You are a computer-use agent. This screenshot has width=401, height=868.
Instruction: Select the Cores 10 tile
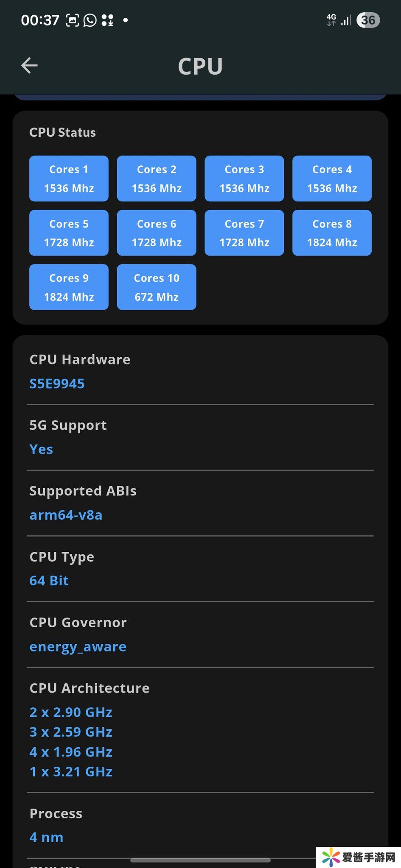pyautogui.click(x=157, y=287)
